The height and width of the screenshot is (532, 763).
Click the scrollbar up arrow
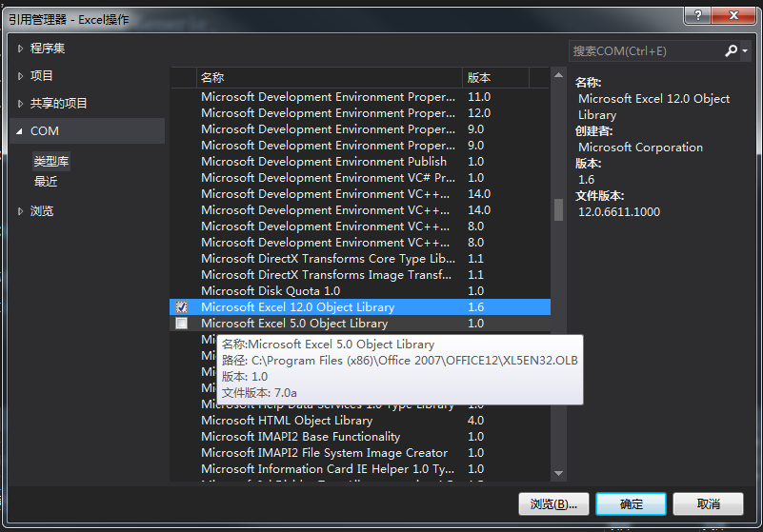pyautogui.click(x=558, y=75)
